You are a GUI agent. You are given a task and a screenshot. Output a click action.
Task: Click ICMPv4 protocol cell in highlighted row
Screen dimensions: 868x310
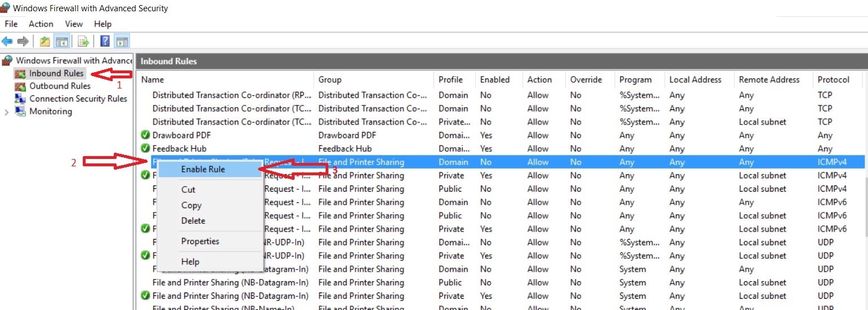(x=832, y=162)
